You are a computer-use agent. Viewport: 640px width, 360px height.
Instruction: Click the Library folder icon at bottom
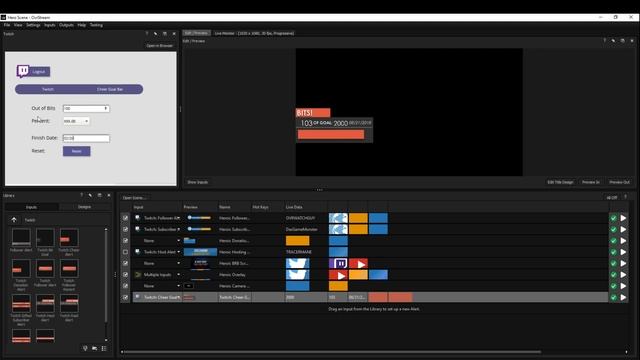pyautogui.click(x=94, y=348)
